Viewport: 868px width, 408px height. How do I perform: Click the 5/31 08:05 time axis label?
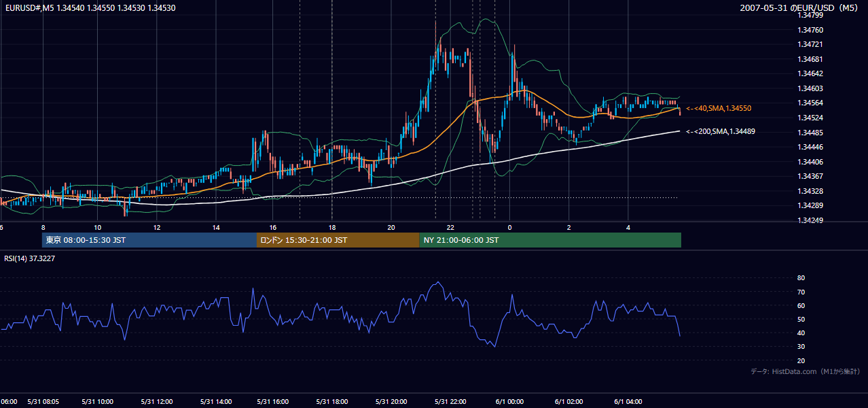pos(43,401)
